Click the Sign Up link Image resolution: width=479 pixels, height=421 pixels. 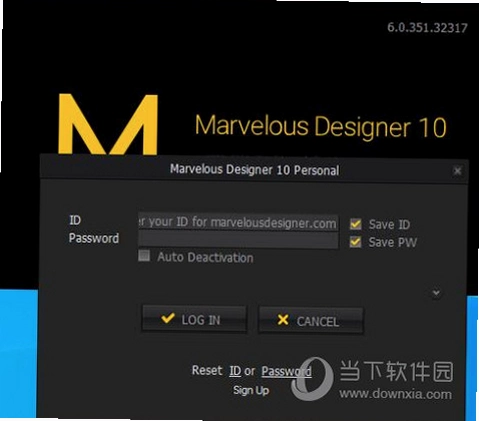251,390
